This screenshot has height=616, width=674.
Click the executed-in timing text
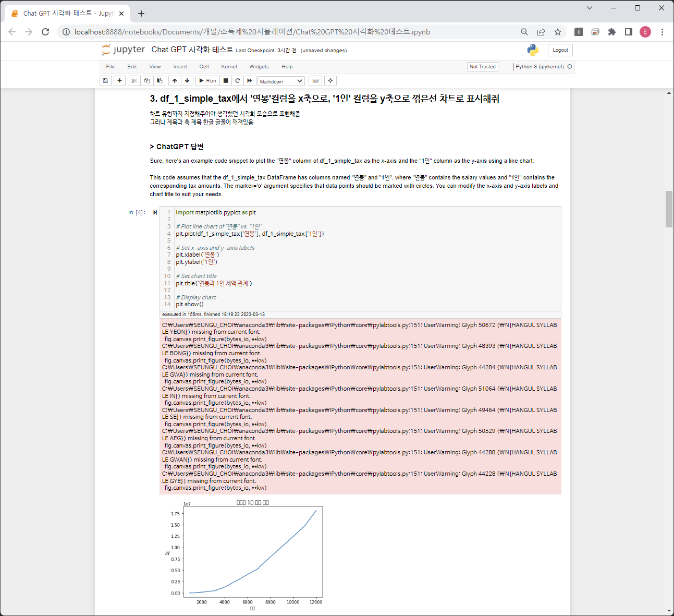coord(214,315)
